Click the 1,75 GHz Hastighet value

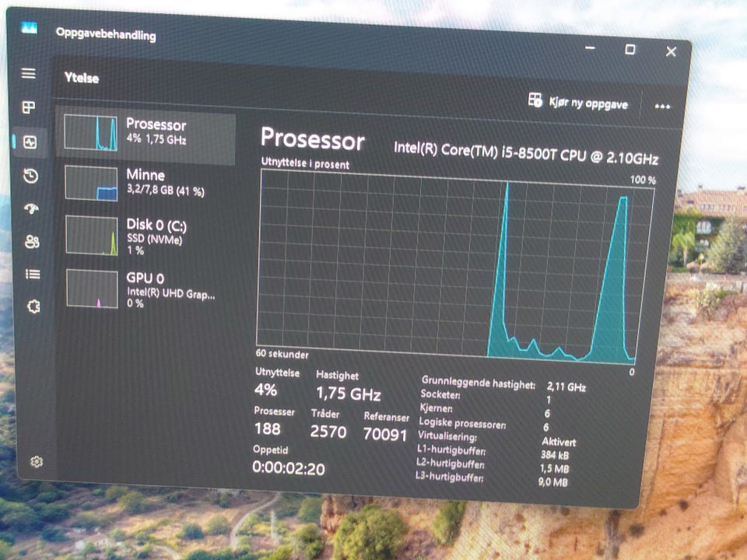349,394
